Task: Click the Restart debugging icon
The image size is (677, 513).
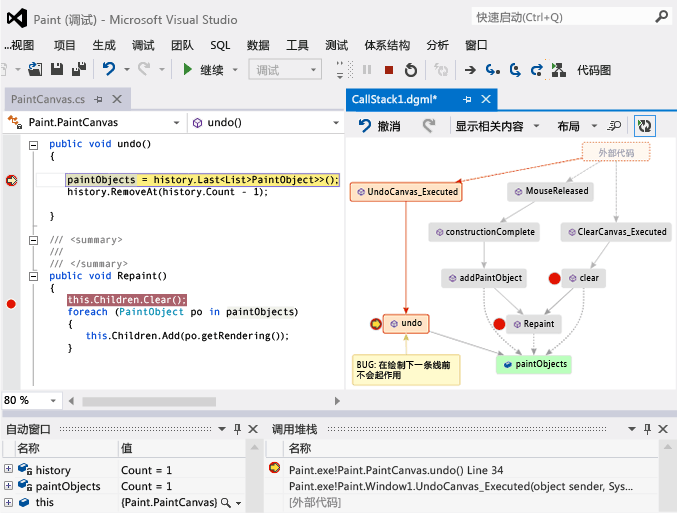Action: [x=411, y=70]
